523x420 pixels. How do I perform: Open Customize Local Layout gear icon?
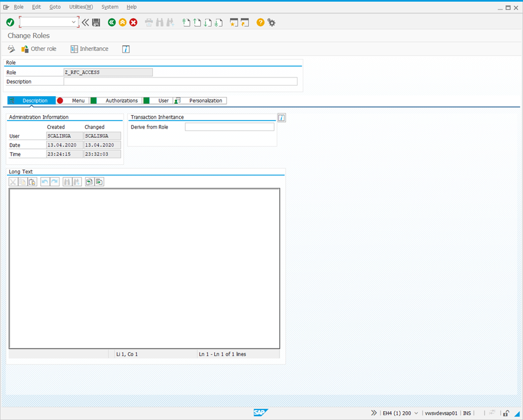pos(272,22)
